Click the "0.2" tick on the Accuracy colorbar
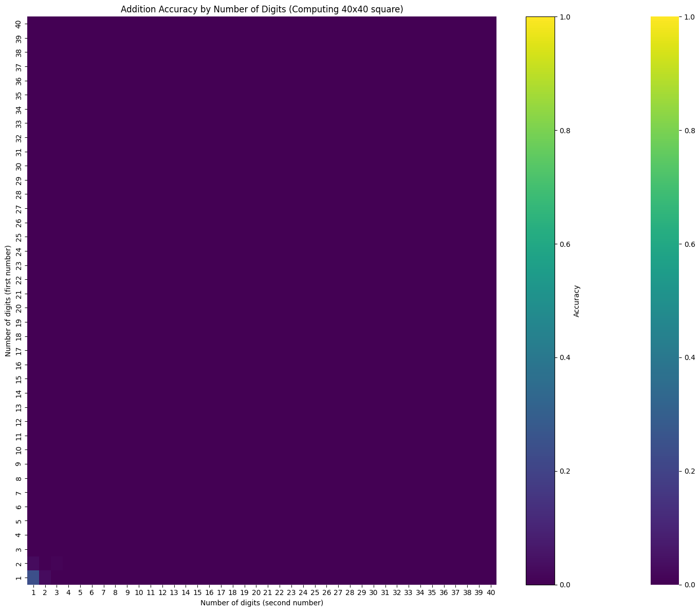 coord(564,471)
